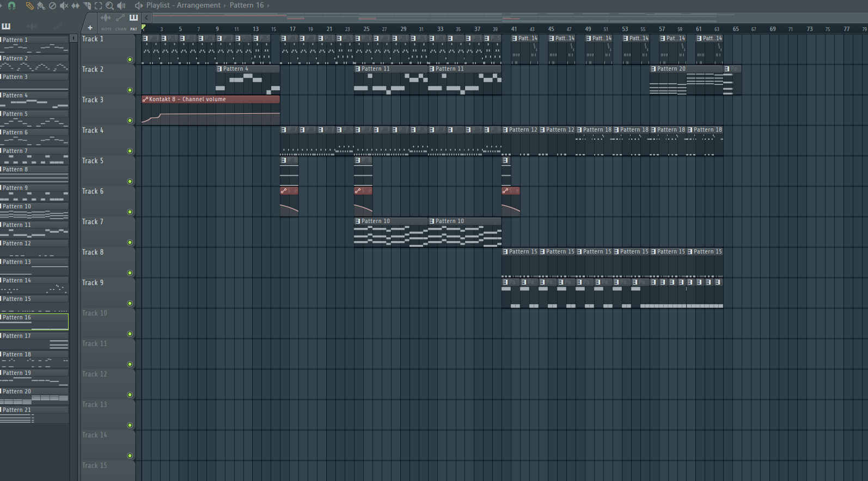This screenshot has width=868, height=481.
Task: Select Pattern 1 in the picker
Action: pyautogui.click(x=34, y=44)
